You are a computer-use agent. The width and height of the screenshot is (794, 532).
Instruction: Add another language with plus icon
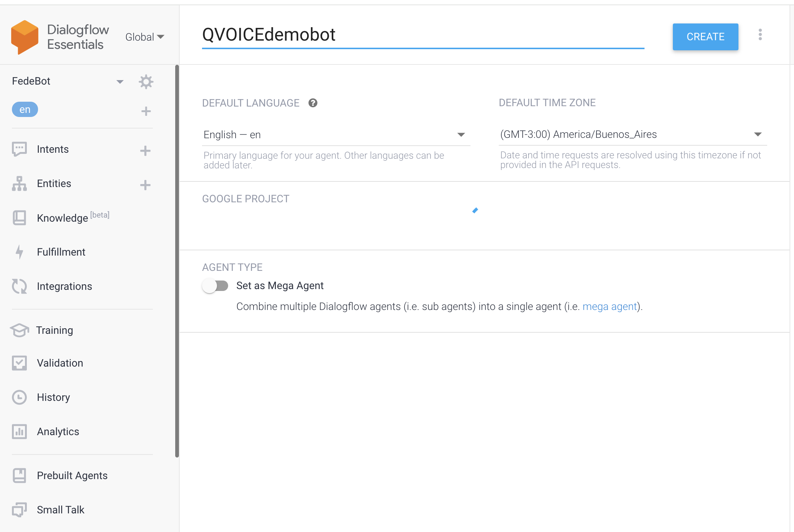click(x=146, y=111)
